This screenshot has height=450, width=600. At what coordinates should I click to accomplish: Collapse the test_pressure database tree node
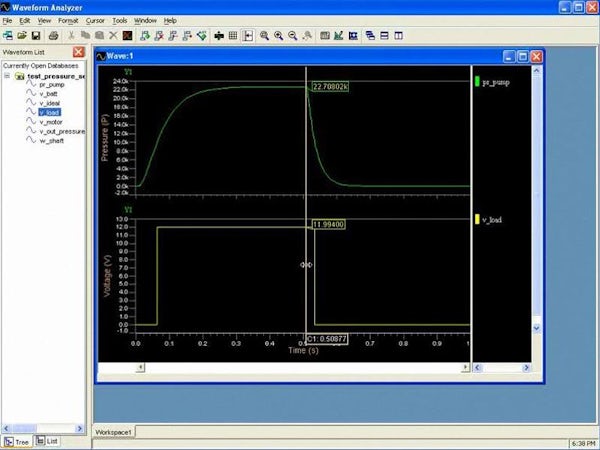pyautogui.click(x=8, y=76)
